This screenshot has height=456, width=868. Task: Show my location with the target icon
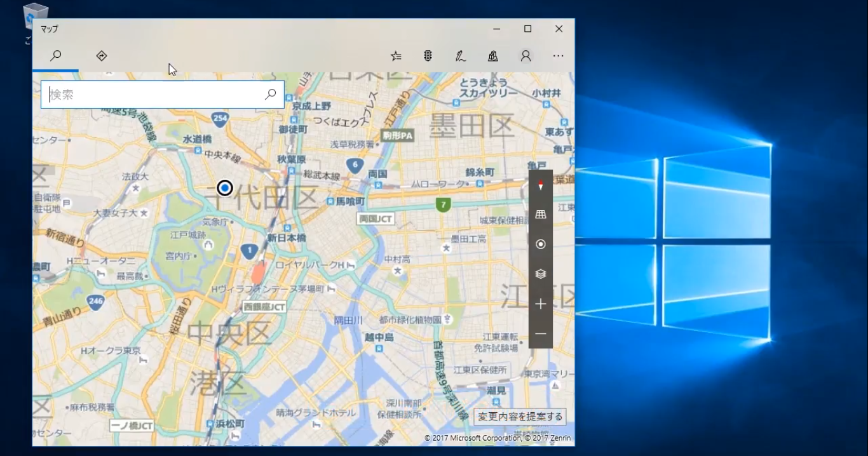[541, 244]
